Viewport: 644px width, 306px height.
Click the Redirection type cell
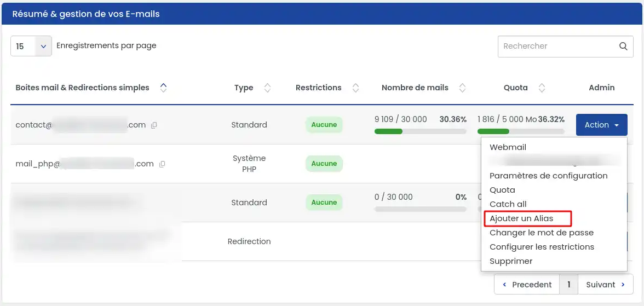pyautogui.click(x=249, y=241)
